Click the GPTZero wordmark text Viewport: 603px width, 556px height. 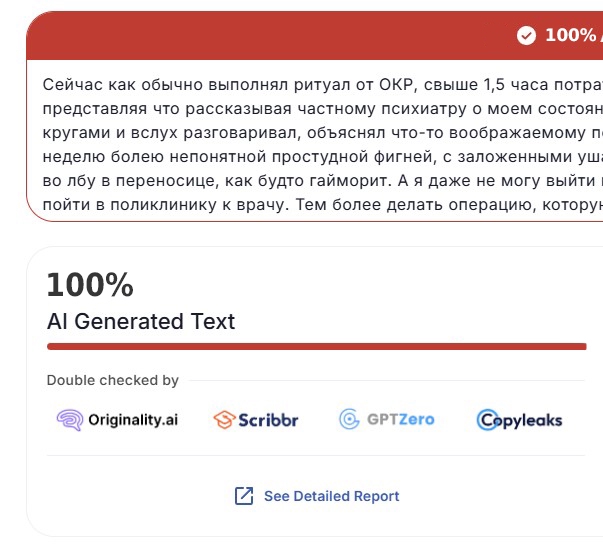401,419
